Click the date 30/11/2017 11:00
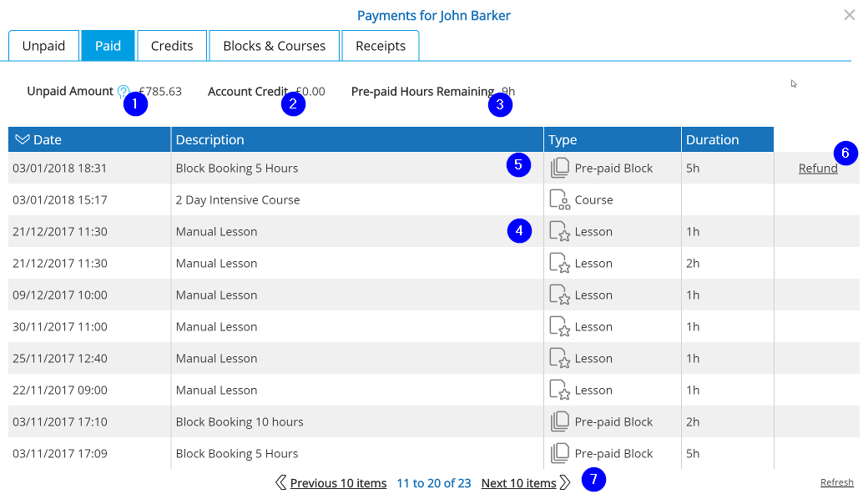 pos(60,326)
